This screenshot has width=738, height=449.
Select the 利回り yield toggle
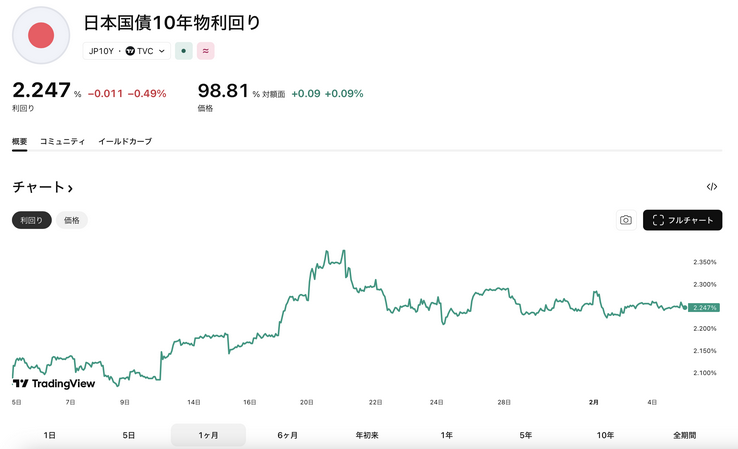click(x=32, y=220)
